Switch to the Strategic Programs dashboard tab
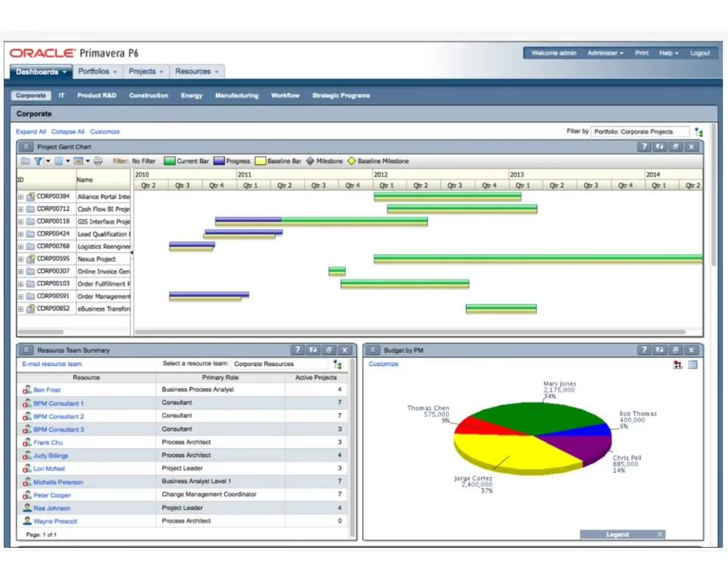The height and width of the screenshot is (582, 728). 340,95
